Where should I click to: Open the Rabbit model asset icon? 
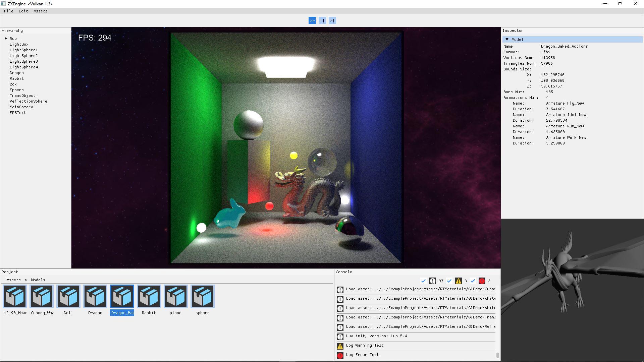[x=149, y=296]
